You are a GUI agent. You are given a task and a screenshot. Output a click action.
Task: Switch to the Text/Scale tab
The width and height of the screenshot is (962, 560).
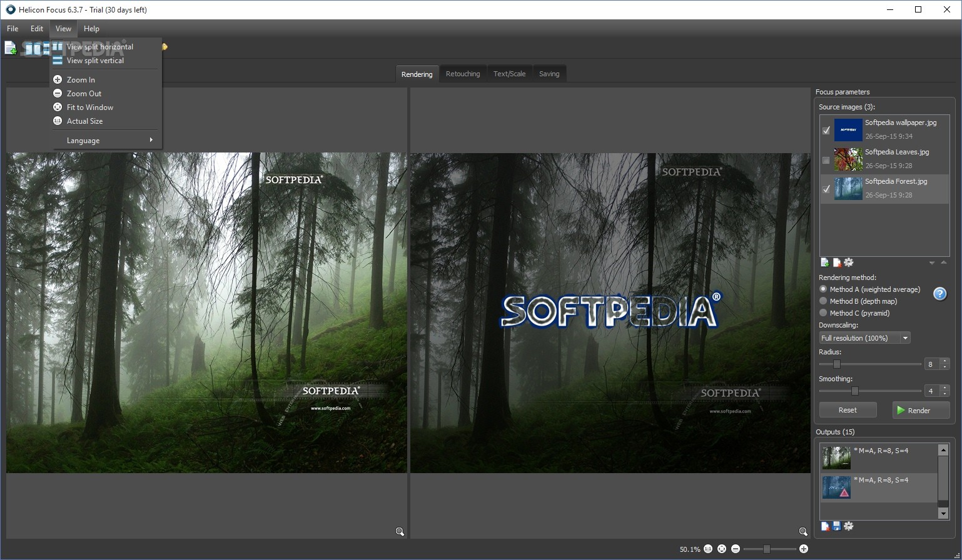point(509,74)
